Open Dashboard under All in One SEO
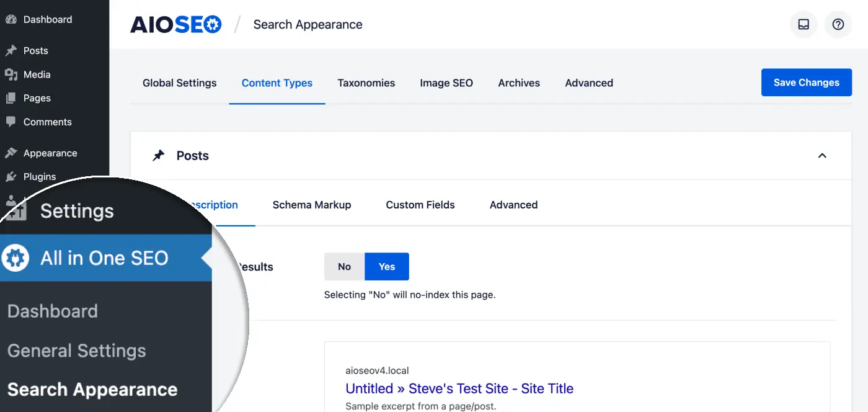 pos(53,311)
